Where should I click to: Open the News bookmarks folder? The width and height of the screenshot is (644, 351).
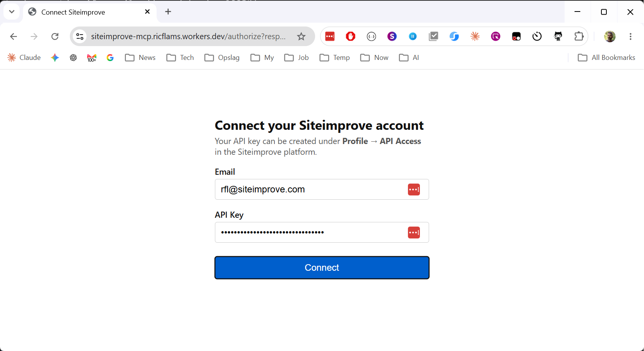point(140,58)
